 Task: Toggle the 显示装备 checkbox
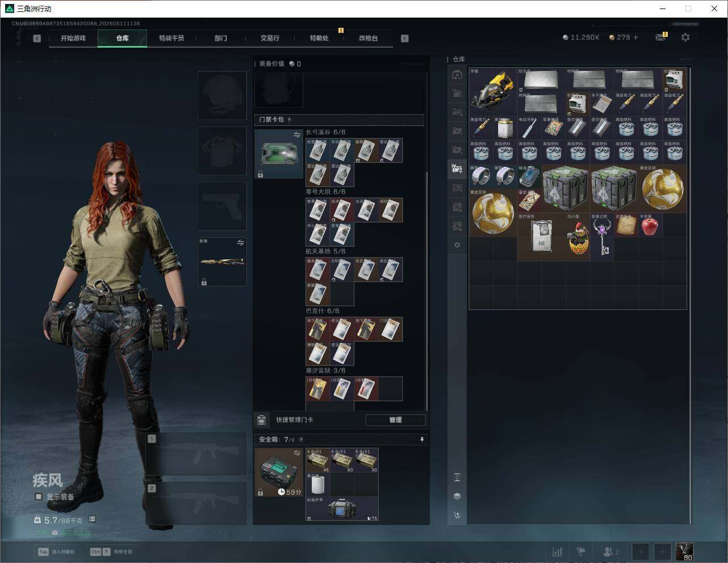39,497
